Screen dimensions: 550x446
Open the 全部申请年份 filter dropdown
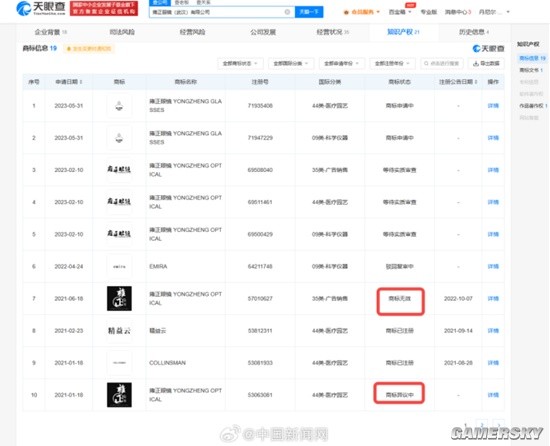(x=342, y=63)
